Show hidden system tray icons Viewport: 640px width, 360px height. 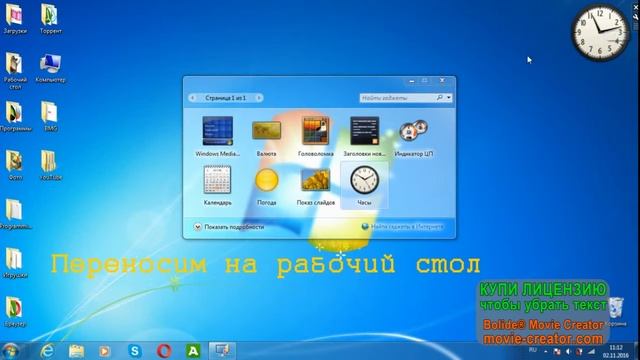point(546,351)
